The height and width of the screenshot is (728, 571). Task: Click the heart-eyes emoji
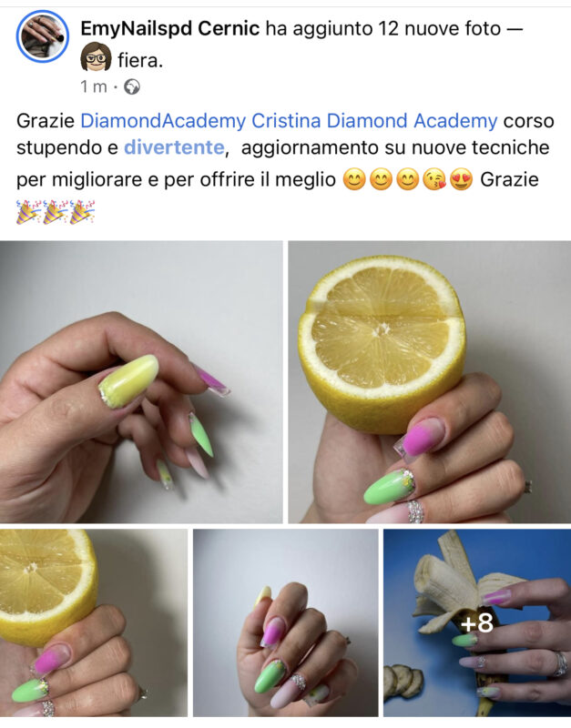(x=462, y=180)
